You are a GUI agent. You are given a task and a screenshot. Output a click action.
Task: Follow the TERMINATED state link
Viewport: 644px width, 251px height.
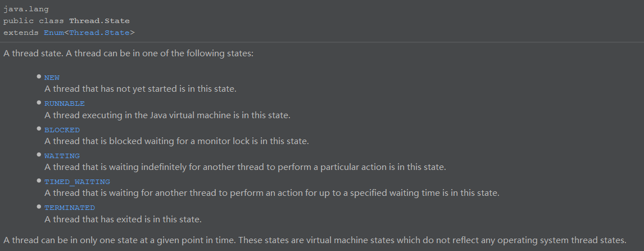70,207
